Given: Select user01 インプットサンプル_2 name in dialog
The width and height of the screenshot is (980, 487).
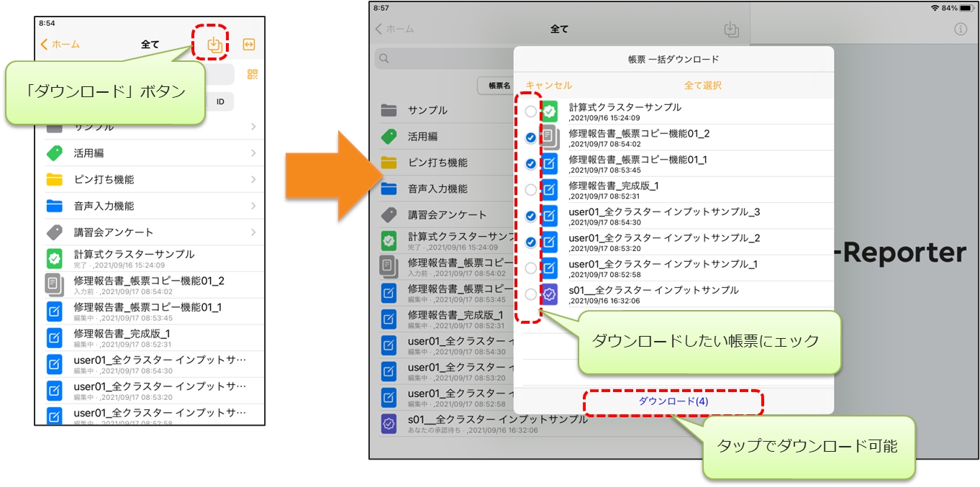Looking at the screenshot, I should click(664, 238).
